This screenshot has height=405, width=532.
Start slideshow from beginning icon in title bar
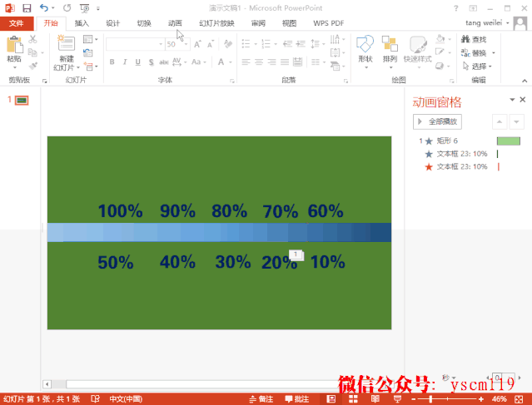[84, 7]
